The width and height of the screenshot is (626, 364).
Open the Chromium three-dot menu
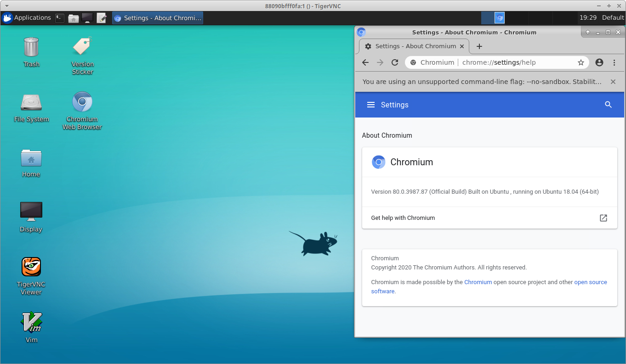614,62
